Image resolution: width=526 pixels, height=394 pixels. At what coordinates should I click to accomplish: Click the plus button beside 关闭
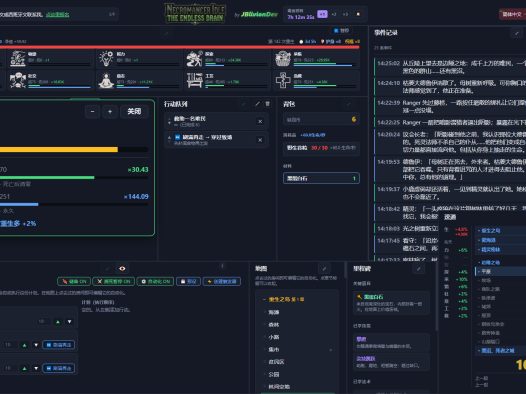tap(110, 112)
